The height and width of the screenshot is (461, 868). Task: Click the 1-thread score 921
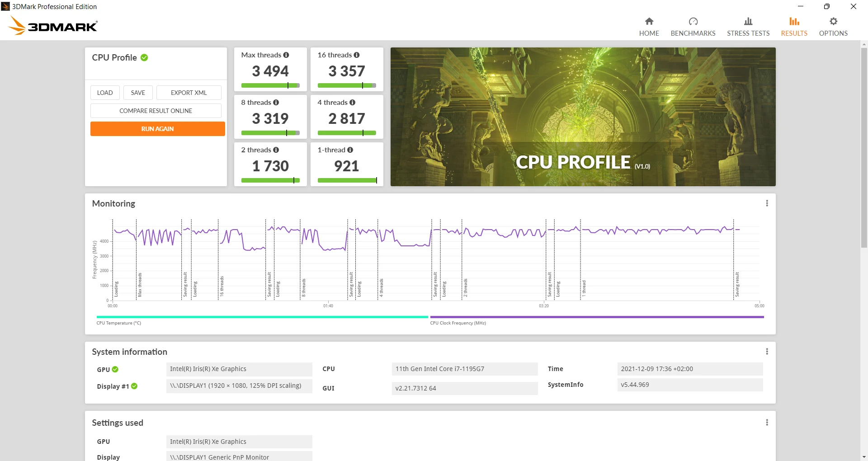(x=347, y=166)
